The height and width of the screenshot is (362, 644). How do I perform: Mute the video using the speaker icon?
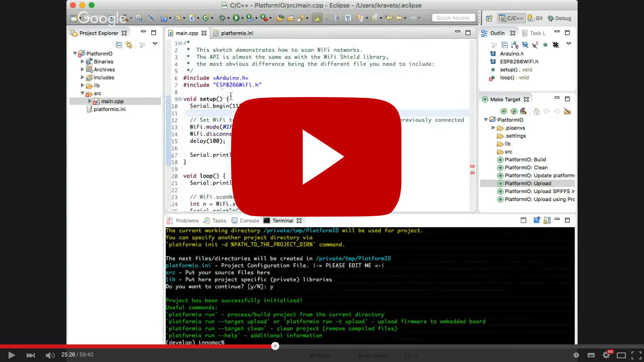pyautogui.click(x=50, y=355)
